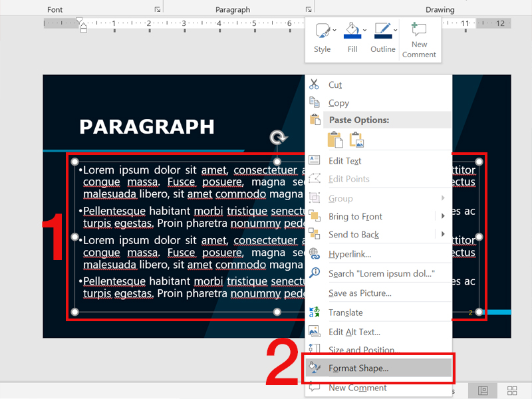Choose the Picture paste option

pyautogui.click(x=356, y=139)
